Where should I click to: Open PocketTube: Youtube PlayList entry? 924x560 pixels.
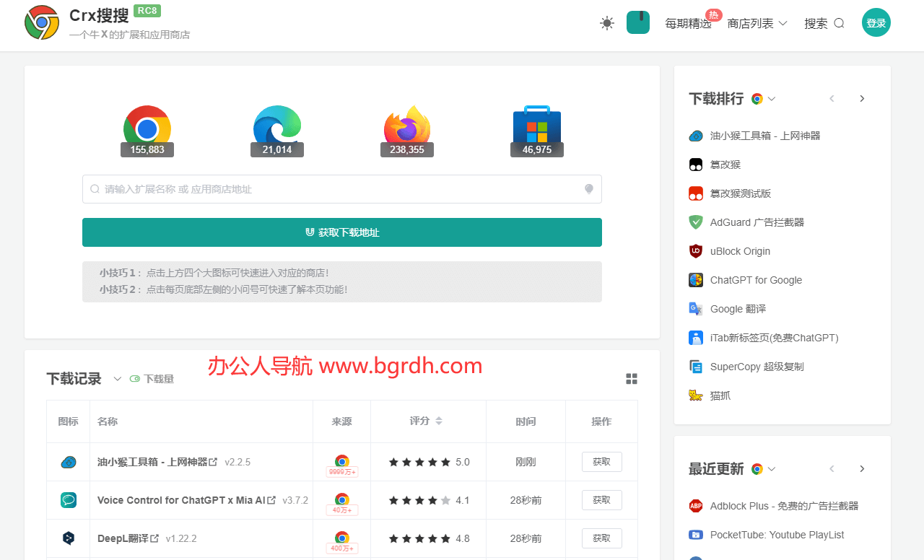click(x=777, y=535)
